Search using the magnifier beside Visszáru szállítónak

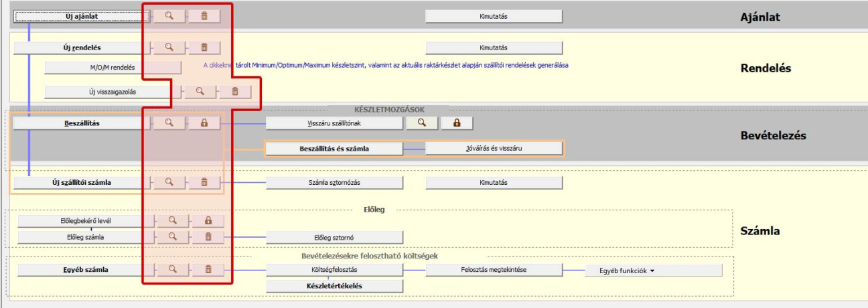point(422,123)
